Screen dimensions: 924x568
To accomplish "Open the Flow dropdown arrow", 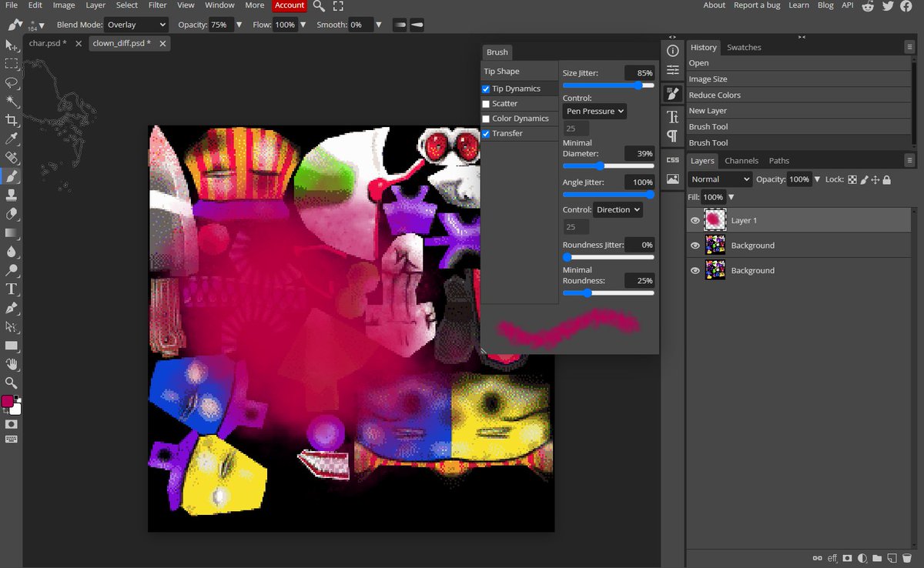I will (303, 25).
